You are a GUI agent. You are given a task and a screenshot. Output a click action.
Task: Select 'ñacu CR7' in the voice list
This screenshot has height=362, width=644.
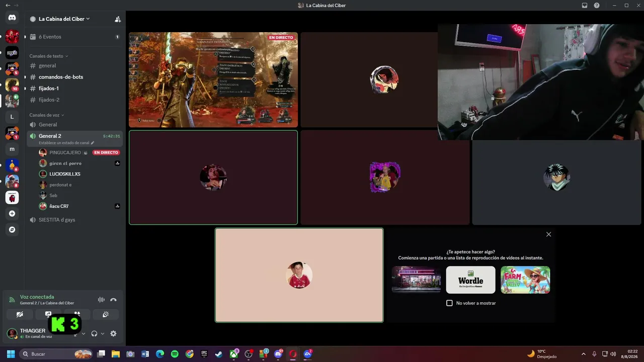tap(79, 206)
